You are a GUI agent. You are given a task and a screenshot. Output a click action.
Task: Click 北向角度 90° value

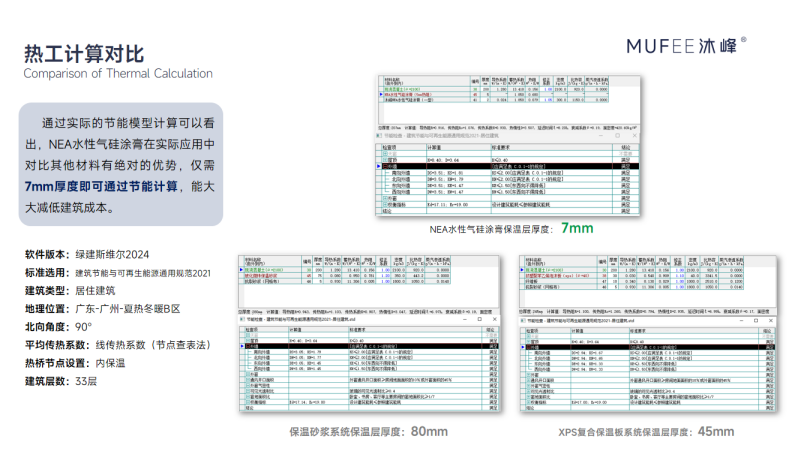[x=83, y=327]
